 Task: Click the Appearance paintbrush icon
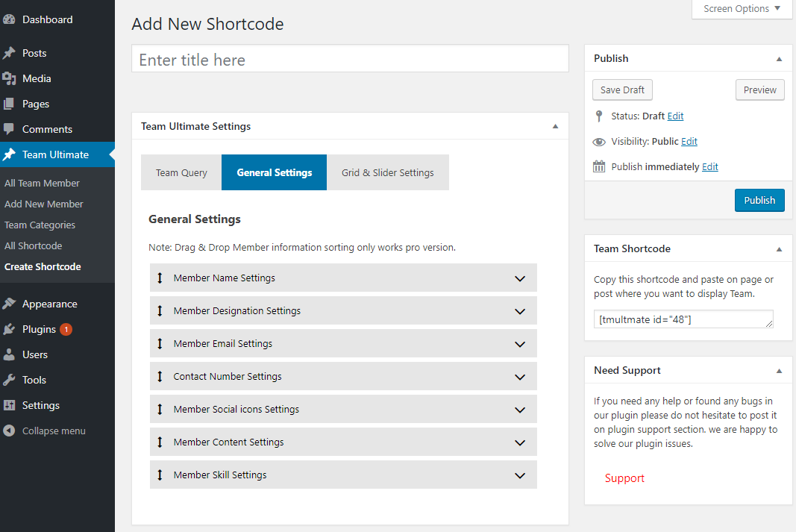[9, 304]
